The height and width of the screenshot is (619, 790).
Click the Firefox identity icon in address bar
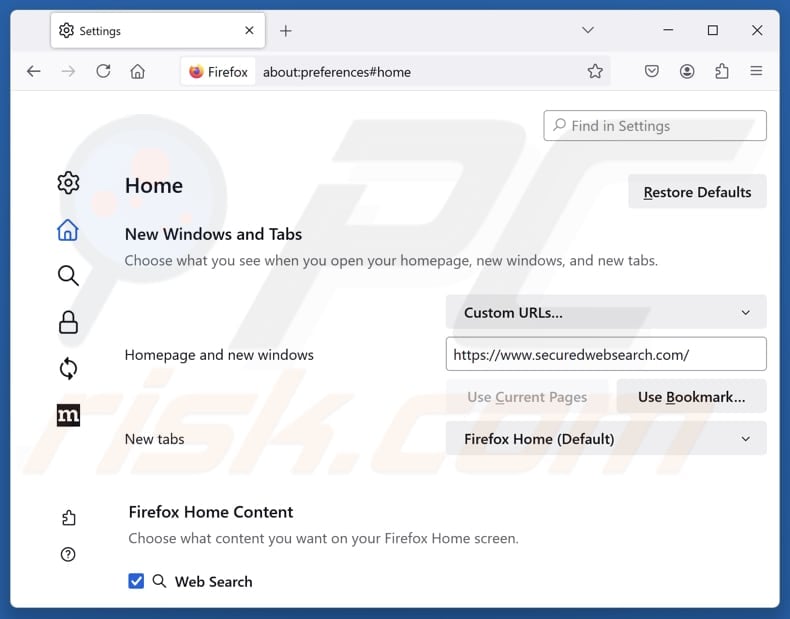(218, 72)
